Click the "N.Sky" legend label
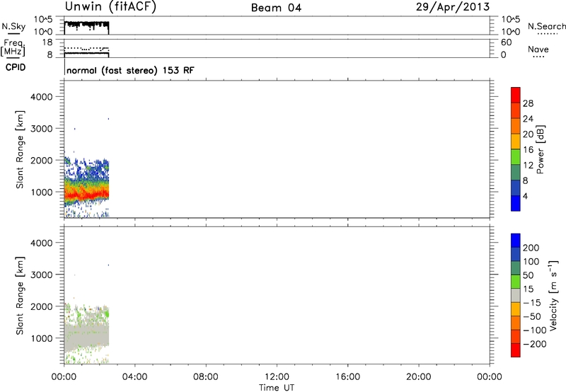 pos(13,26)
